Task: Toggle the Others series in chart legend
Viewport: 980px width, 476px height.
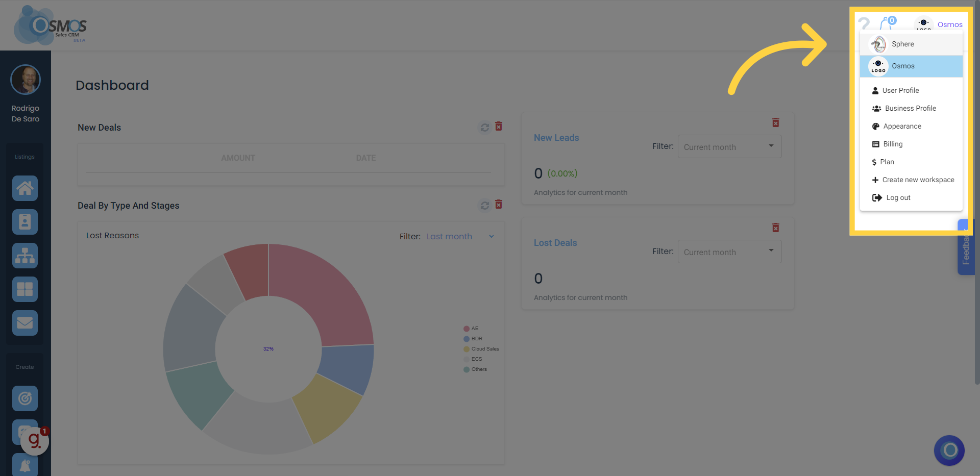Action: (475, 369)
